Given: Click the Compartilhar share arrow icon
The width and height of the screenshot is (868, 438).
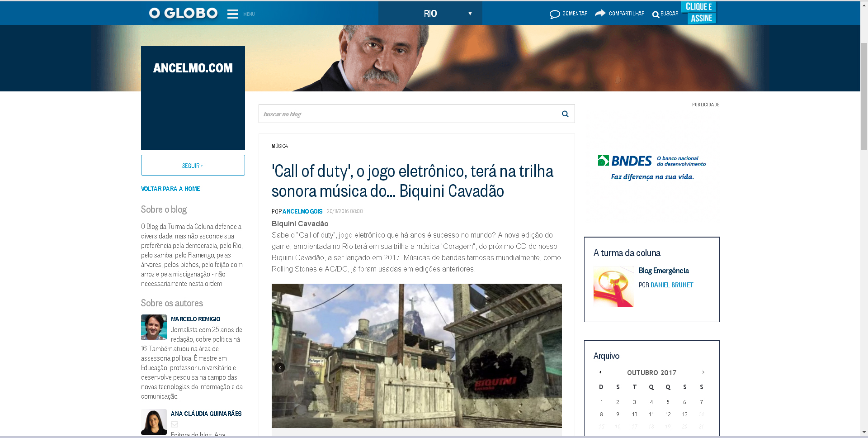Looking at the screenshot, I should tap(600, 13).
